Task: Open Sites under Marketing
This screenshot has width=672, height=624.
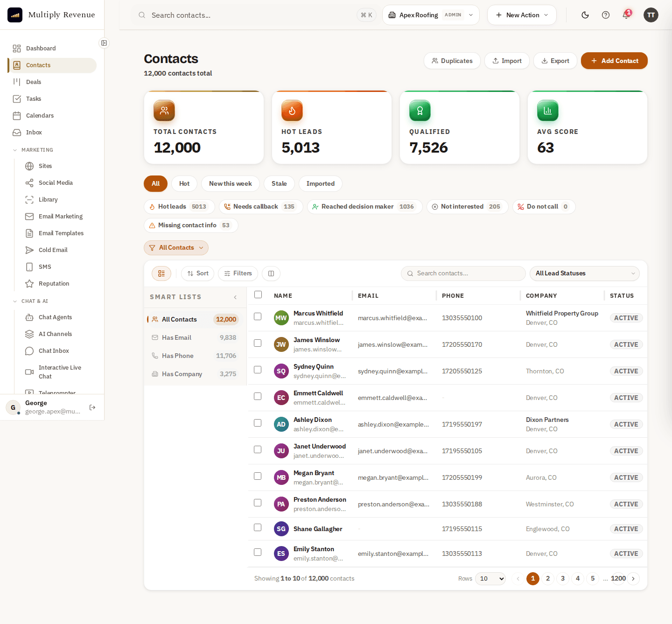Action: point(58,166)
